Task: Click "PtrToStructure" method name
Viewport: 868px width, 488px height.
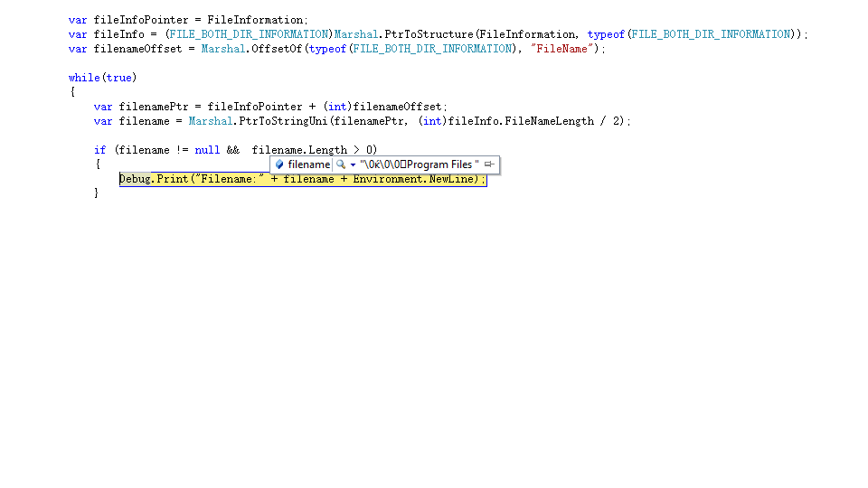Action: (x=429, y=35)
